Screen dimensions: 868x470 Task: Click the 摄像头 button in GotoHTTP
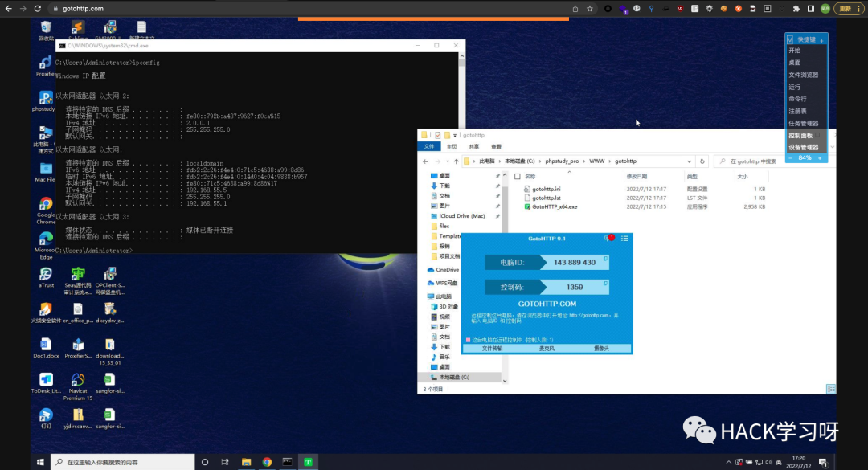pyautogui.click(x=601, y=348)
